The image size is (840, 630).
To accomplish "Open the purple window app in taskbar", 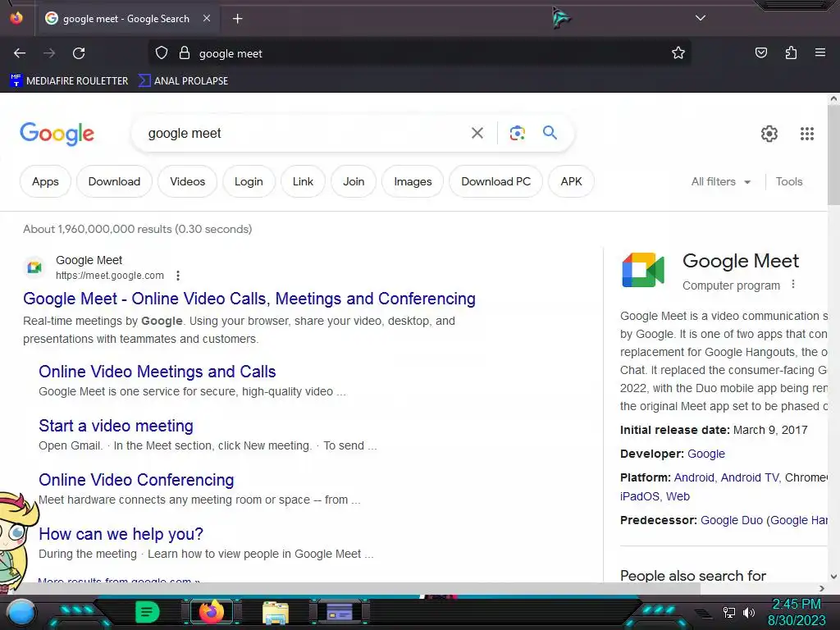I will (339, 612).
